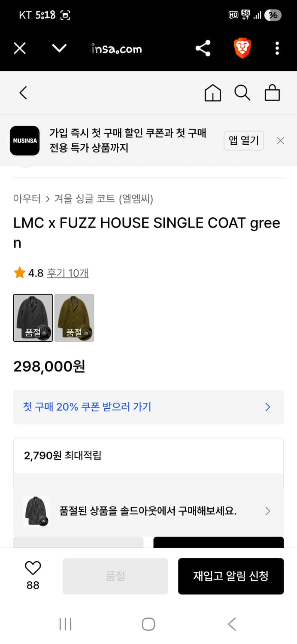Screen dimensions: 297x644
Task: Open the search on Musinsa
Action: tap(242, 92)
